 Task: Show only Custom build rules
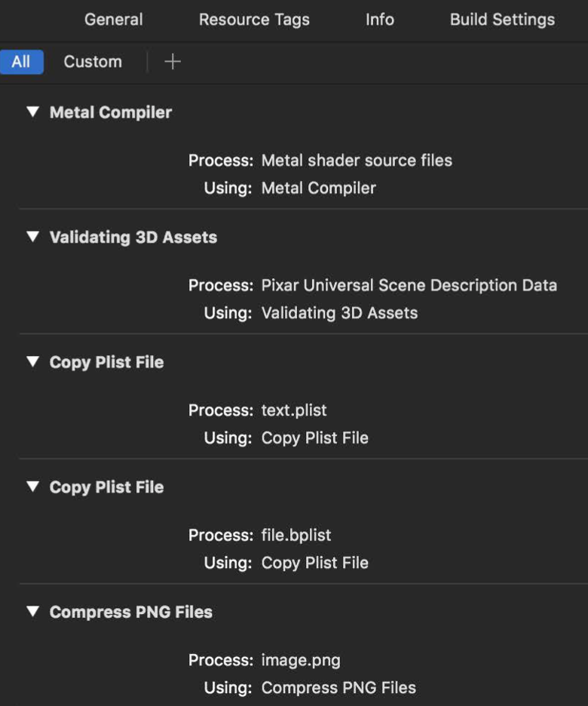(92, 61)
